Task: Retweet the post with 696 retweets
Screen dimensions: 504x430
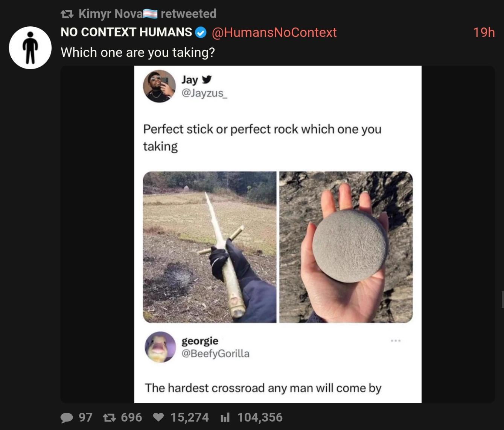Action: (109, 418)
